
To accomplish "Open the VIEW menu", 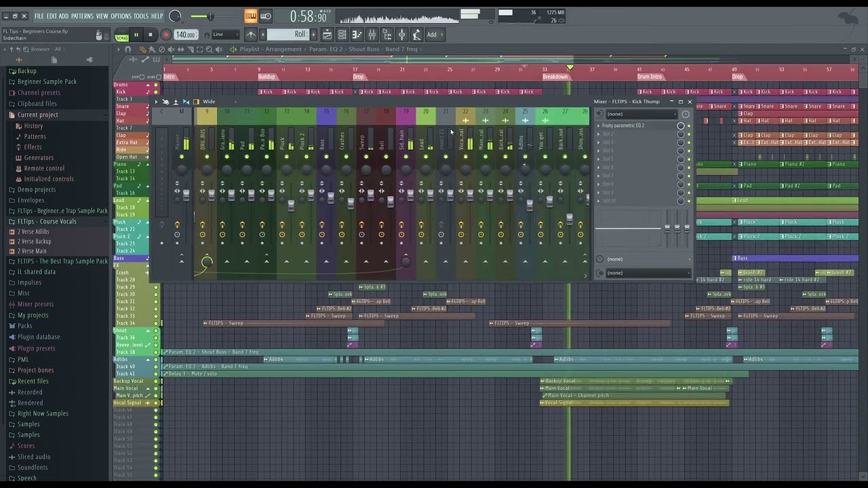I will pyautogui.click(x=102, y=16).
